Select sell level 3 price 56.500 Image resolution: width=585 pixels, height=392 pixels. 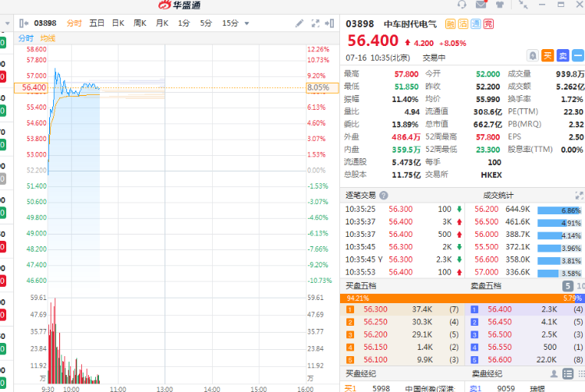[499, 334]
